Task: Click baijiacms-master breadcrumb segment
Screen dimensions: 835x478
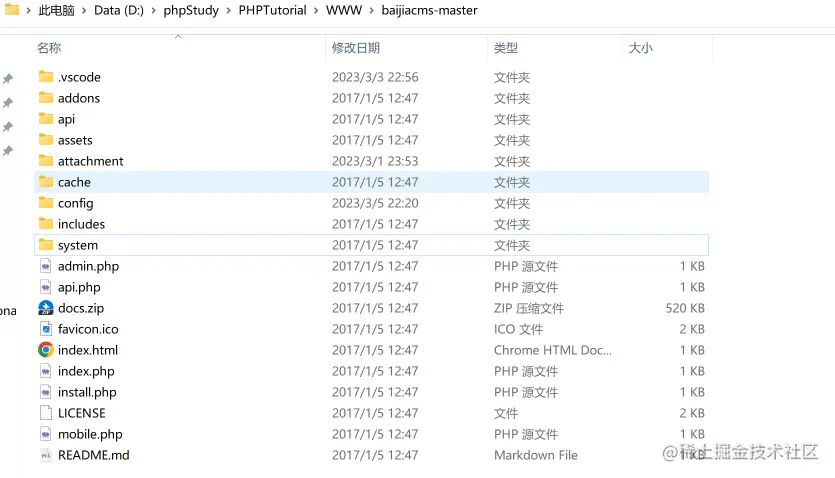Action: 429,10
